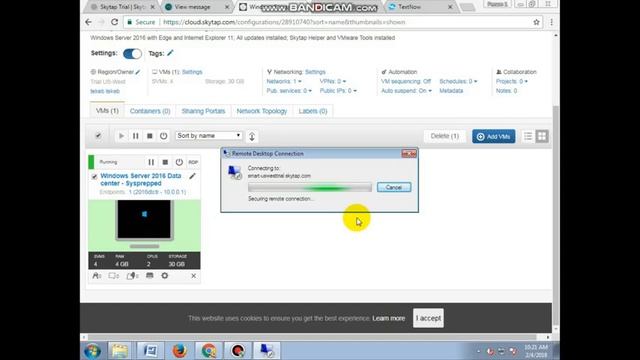Open Networking Settings link
Viewport: 640px width, 360px height.
click(315, 72)
